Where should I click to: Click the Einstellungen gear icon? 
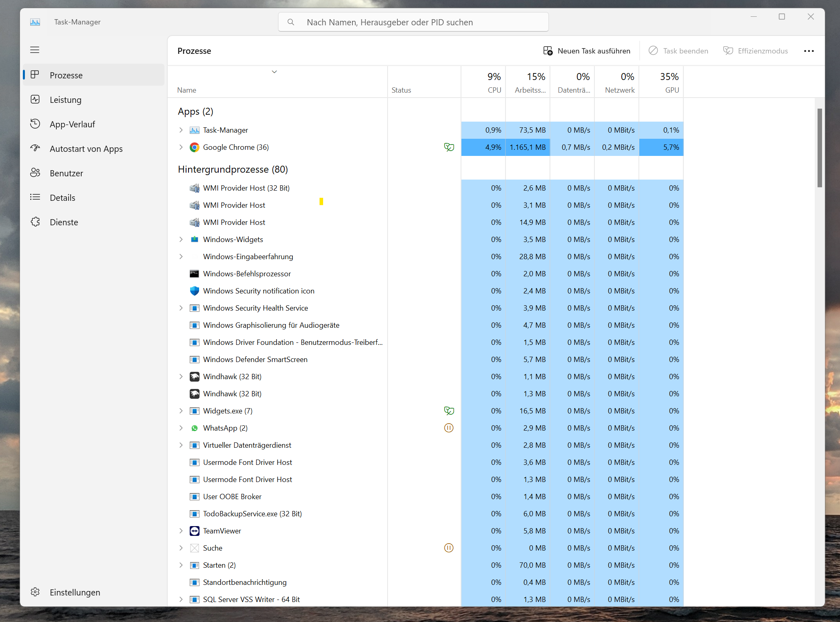tap(35, 592)
